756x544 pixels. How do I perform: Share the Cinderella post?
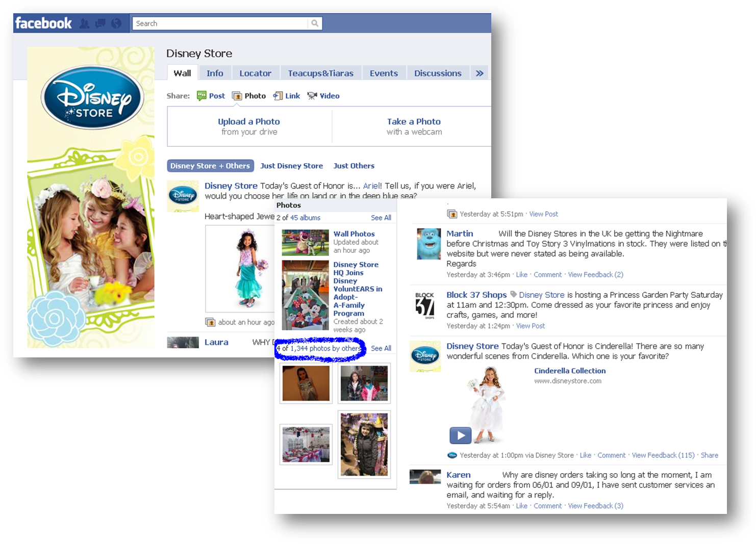709,455
